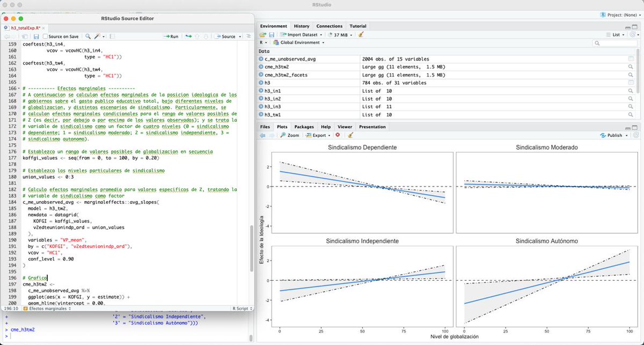Minimize the Environment pane
This screenshot has height=345, width=644.
coord(627,27)
